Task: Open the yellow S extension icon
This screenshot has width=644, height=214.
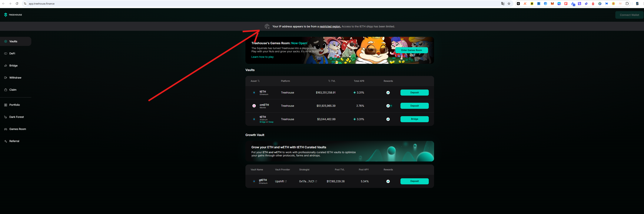Action: (x=532, y=4)
